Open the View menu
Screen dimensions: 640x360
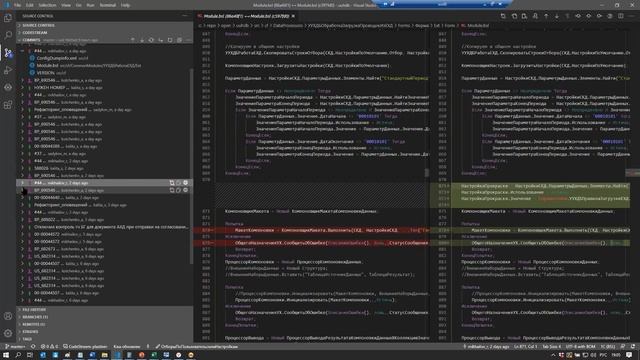pyautogui.click(x=66, y=5)
